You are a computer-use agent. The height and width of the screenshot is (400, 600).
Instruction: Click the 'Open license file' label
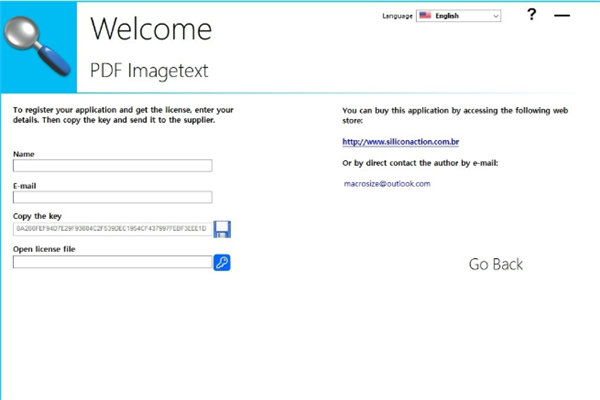[44, 249]
